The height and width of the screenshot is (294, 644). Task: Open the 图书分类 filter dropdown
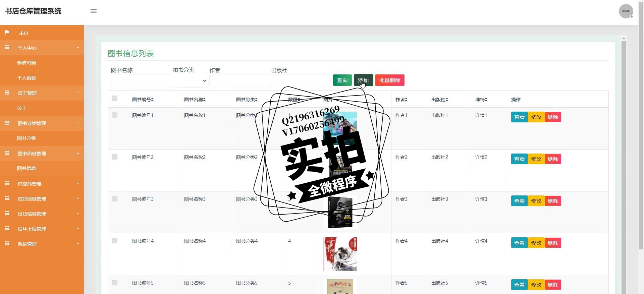(190, 81)
